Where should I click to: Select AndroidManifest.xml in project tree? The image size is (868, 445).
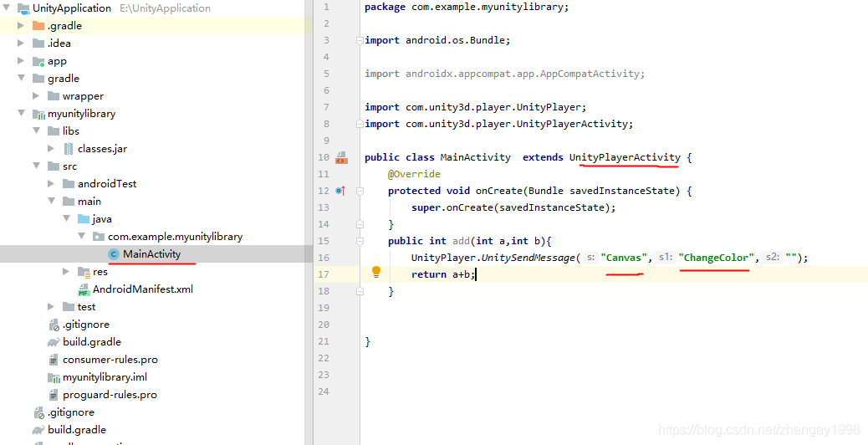click(143, 289)
